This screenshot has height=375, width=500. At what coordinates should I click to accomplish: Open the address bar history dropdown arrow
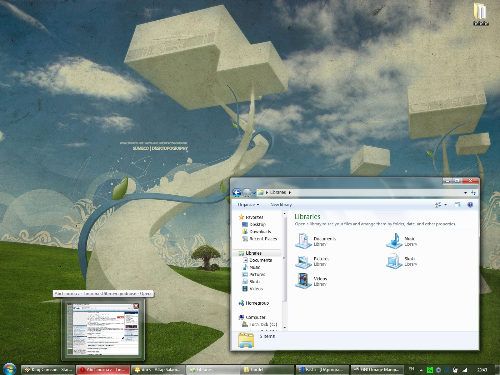[465, 193]
